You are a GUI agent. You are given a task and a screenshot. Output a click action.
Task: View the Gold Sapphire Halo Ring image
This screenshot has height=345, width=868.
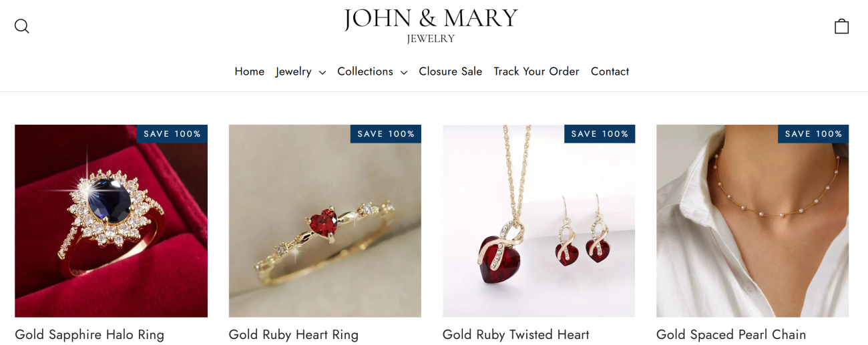[111, 221]
